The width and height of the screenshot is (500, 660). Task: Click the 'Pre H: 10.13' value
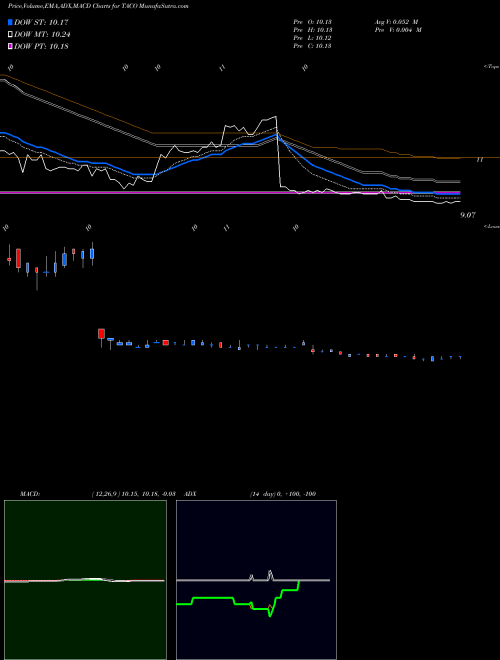312,30
